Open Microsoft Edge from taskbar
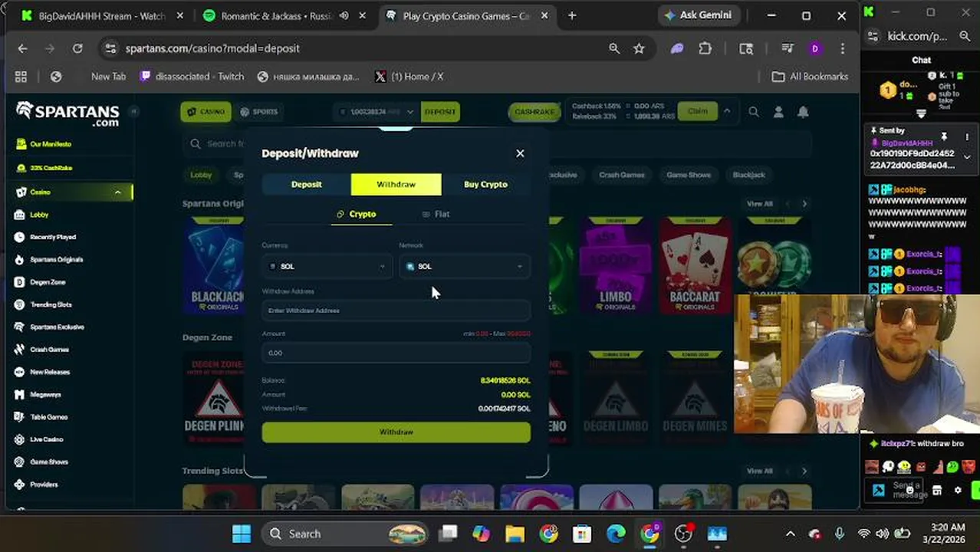This screenshot has height=552, width=980. click(616, 534)
